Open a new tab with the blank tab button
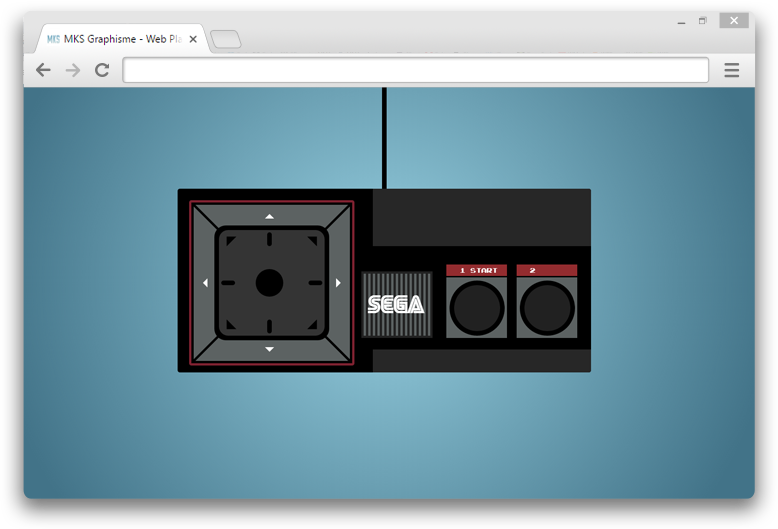The image size is (778, 529). tap(226, 39)
